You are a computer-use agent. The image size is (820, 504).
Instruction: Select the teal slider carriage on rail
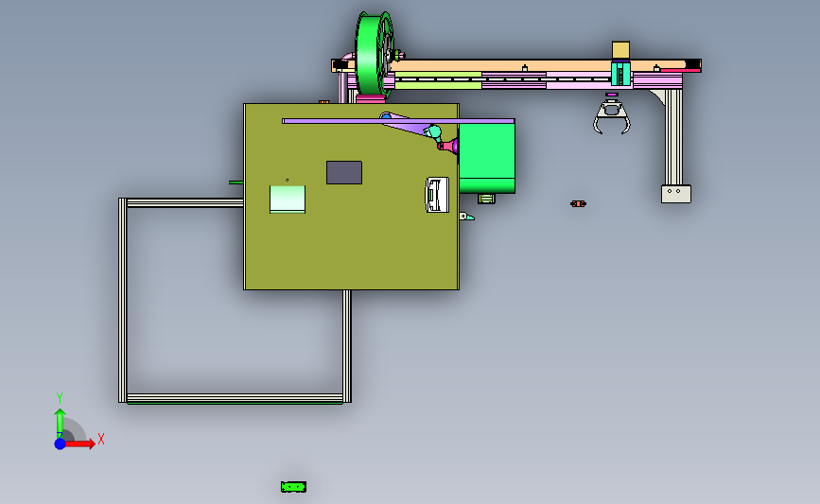coord(620,73)
